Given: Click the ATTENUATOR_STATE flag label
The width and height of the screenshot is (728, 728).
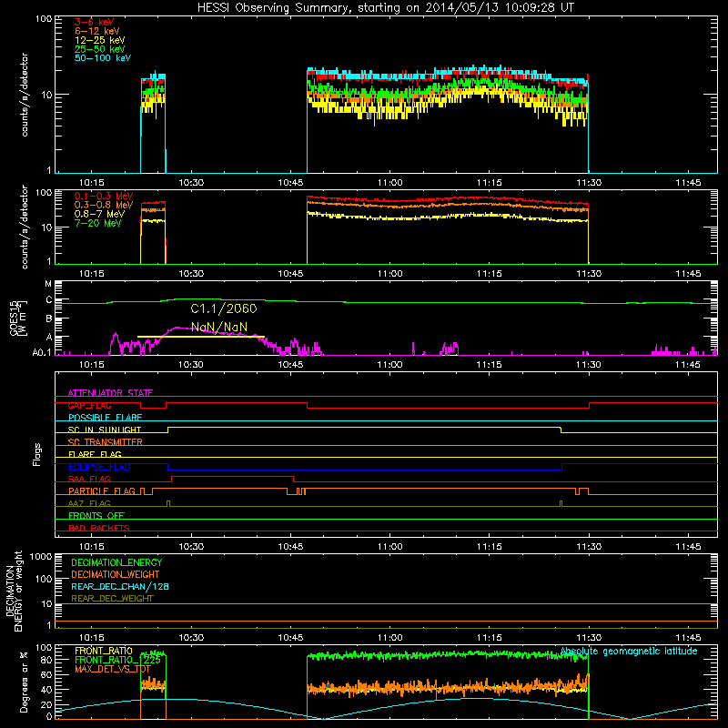Looking at the screenshot, I should 110,393.
